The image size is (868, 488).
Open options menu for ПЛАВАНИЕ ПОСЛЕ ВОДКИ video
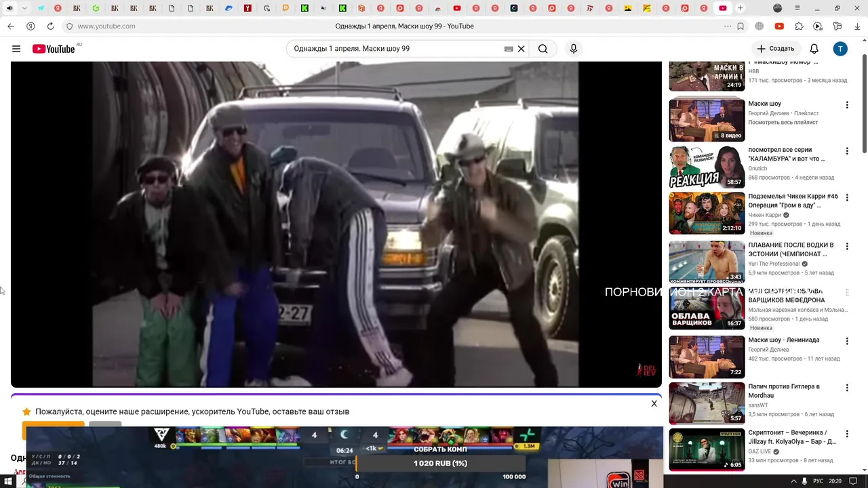tap(847, 246)
